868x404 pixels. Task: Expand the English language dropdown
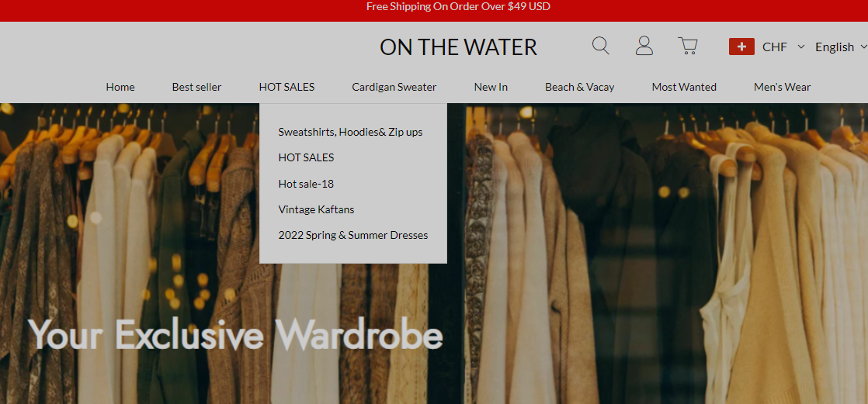point(841,47)
